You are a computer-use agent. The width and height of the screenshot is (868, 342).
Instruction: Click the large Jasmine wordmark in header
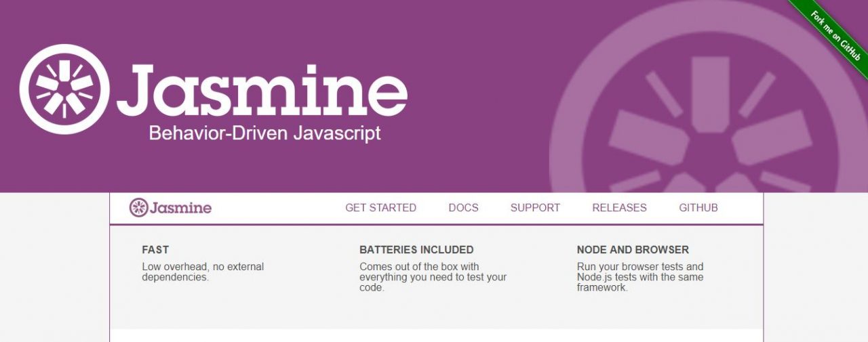(262, 90)
